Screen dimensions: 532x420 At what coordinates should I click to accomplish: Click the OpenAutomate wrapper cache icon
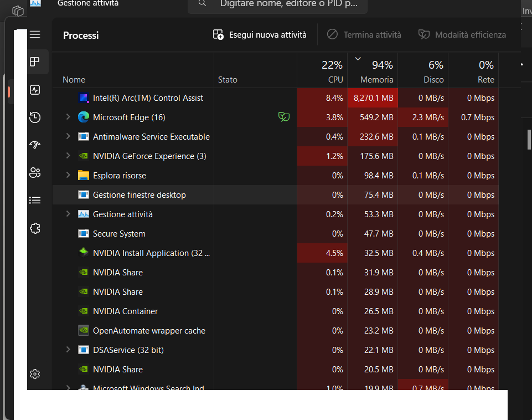tap(84, 330)
